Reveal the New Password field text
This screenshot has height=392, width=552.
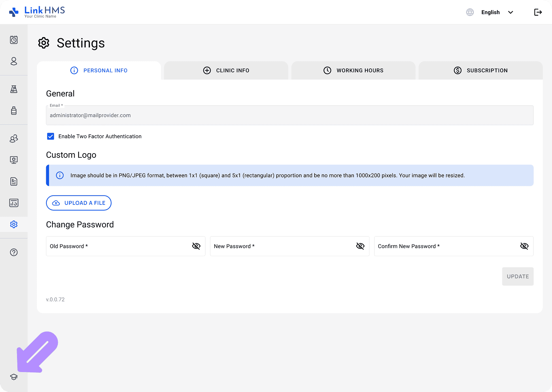[x=360, y=246]
